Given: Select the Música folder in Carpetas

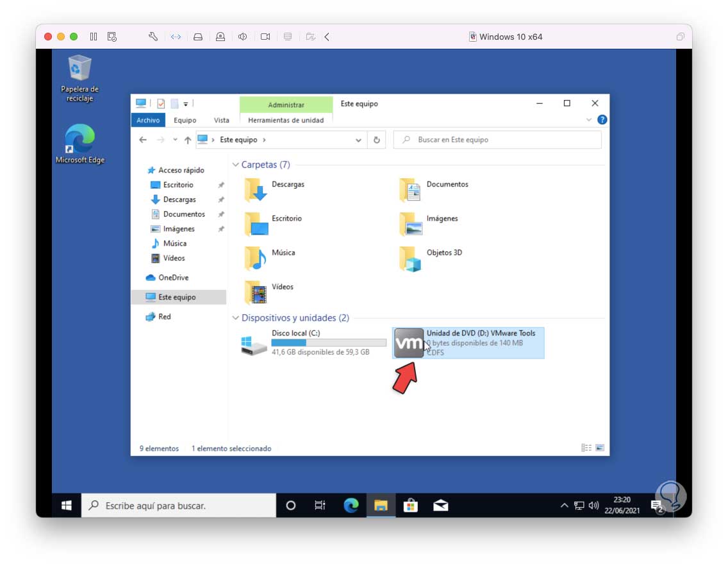Looking at the screenshot, I should click(x=270, y=258).
